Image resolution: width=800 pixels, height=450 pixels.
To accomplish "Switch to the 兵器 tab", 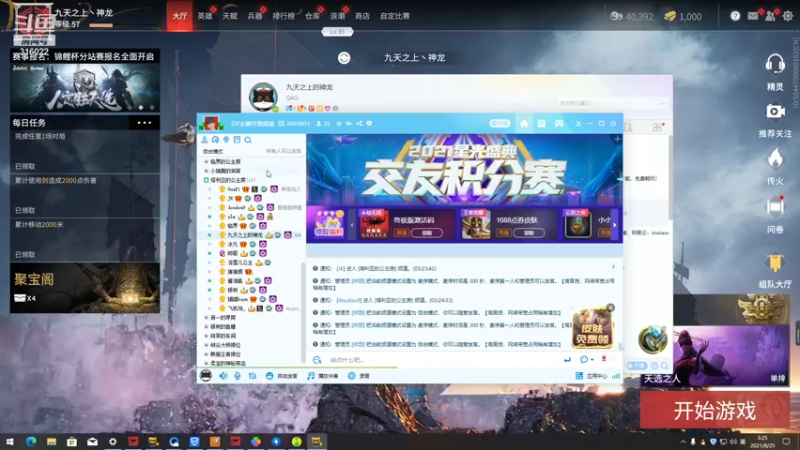I will (x=255, y=16).
